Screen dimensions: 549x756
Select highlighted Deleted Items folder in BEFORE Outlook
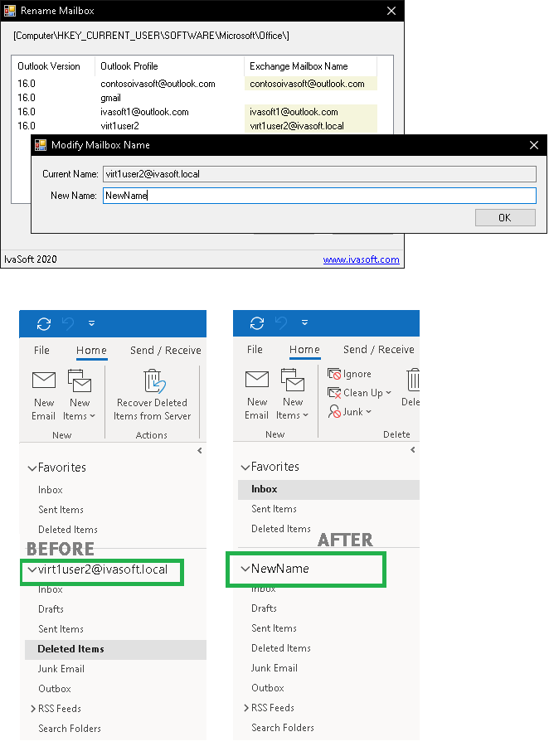(116, 649)
